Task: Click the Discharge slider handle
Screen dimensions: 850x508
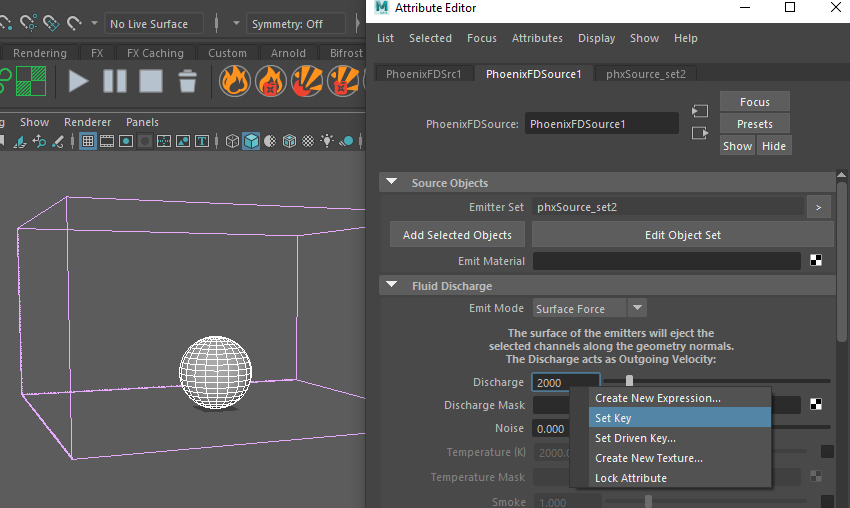Action: (x=629, y=381)
